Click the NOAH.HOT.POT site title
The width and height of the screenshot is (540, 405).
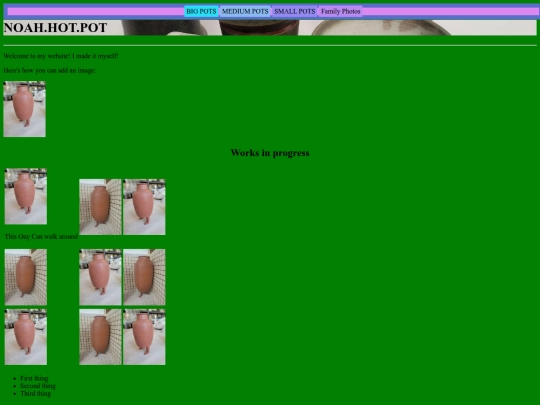(55, 28)
